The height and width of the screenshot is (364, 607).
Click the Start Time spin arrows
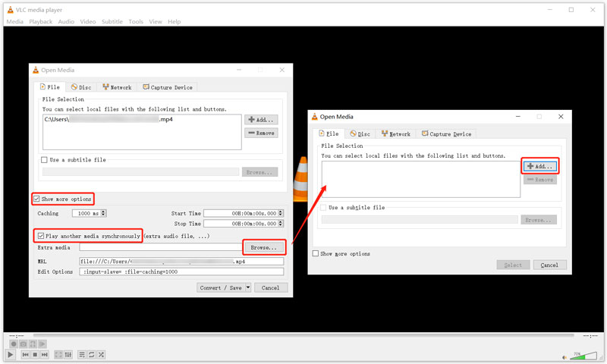[281, 213]
